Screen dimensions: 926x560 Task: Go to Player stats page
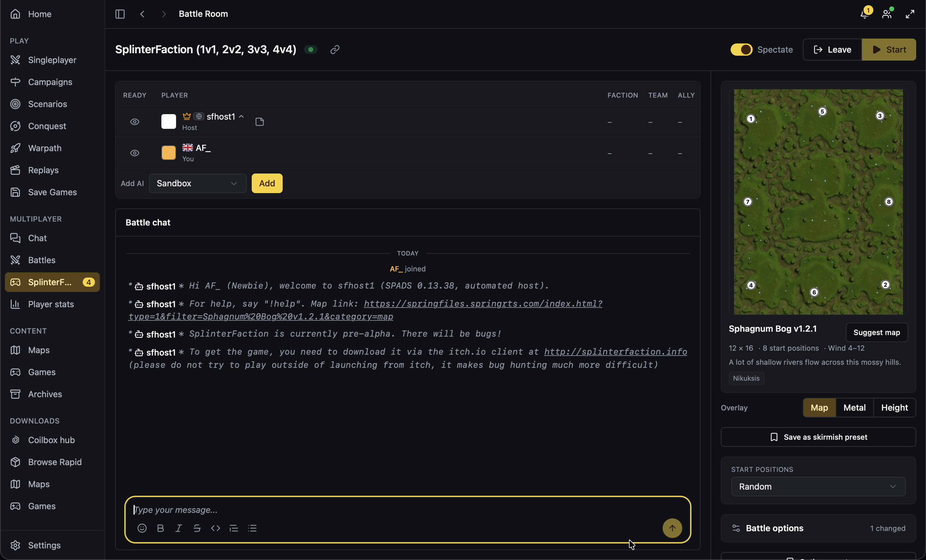click(52, 304)
